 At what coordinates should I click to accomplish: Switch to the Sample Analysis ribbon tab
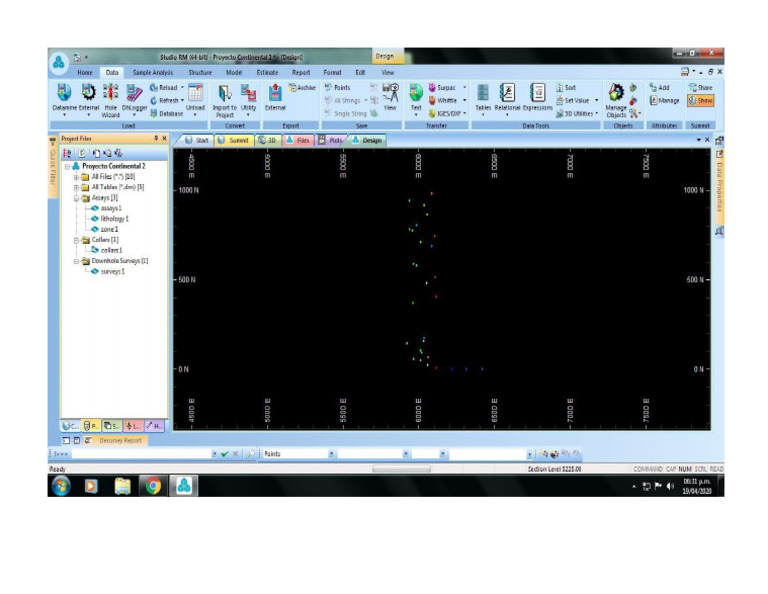point(153,72)
